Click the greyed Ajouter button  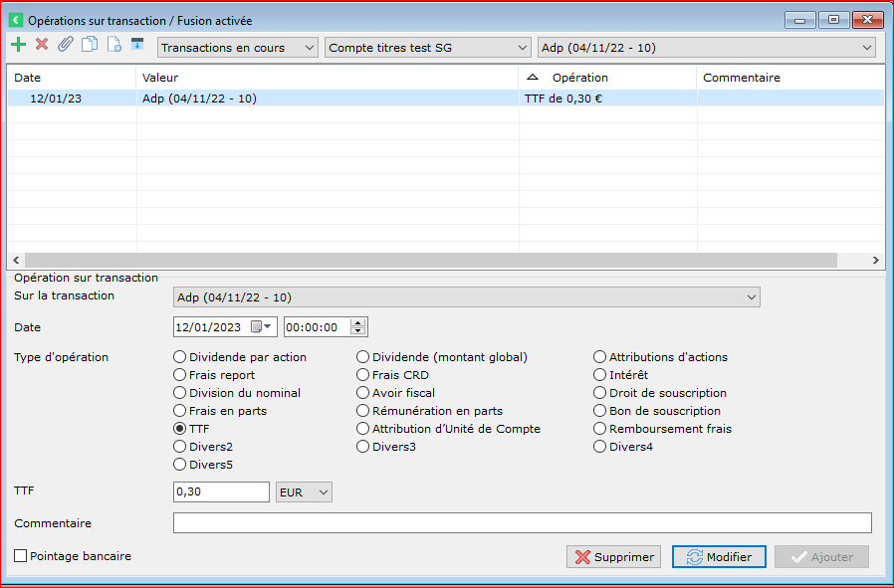tap(821, 557)
